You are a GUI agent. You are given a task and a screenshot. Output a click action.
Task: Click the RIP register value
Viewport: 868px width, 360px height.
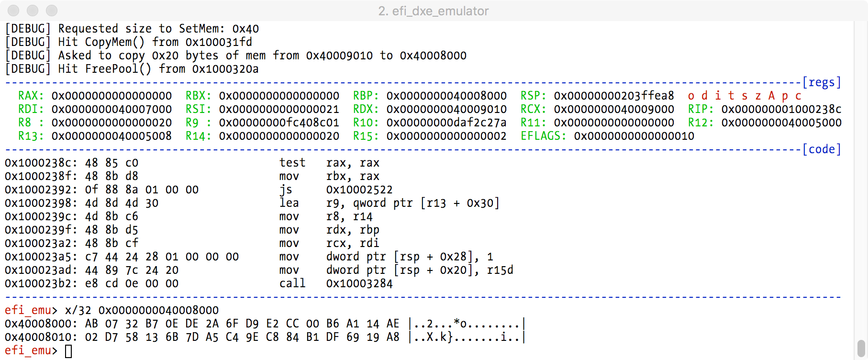click(781, 109)
